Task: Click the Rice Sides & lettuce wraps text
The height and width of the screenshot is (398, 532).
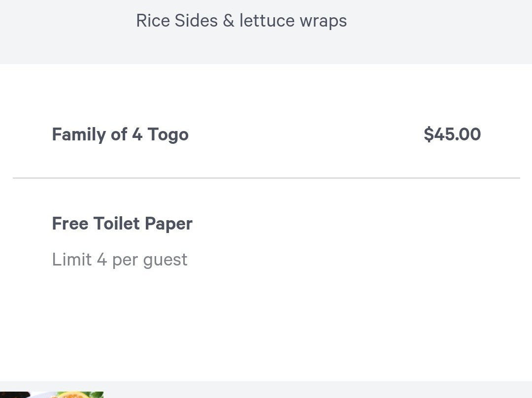Action: (241, 21)
